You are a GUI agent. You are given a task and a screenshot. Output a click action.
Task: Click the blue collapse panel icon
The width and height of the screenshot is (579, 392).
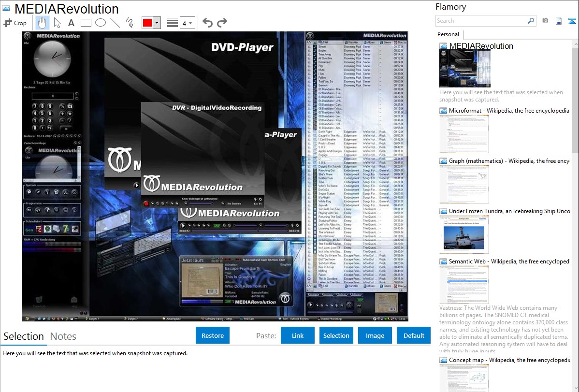pos(572,21)
